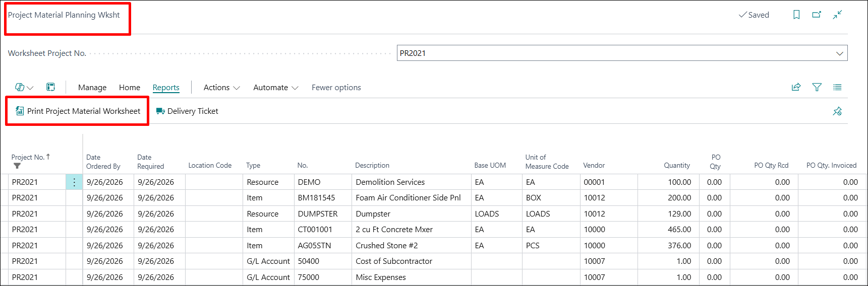Select the Crushed Stone #2 cell
Screen dimensions: 868x286
[x=412, y=246]
